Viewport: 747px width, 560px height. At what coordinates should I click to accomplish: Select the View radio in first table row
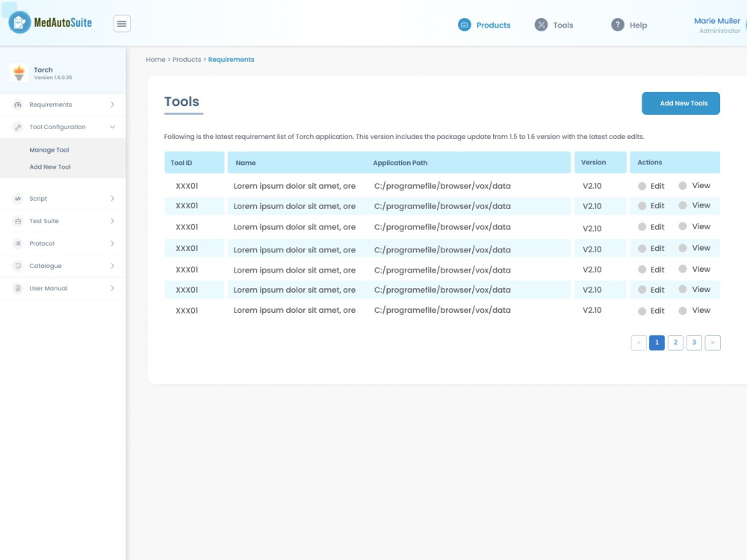coord(683,186)
